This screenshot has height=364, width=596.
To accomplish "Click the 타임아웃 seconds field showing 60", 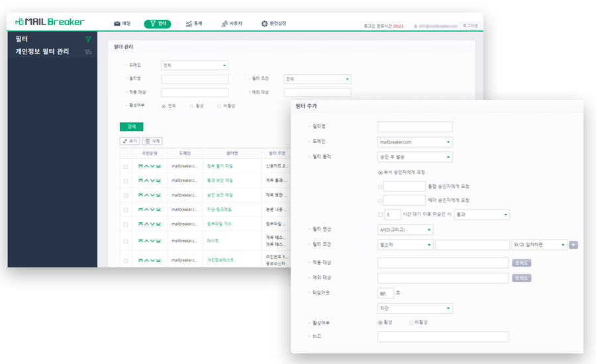I will coord(385,293).
